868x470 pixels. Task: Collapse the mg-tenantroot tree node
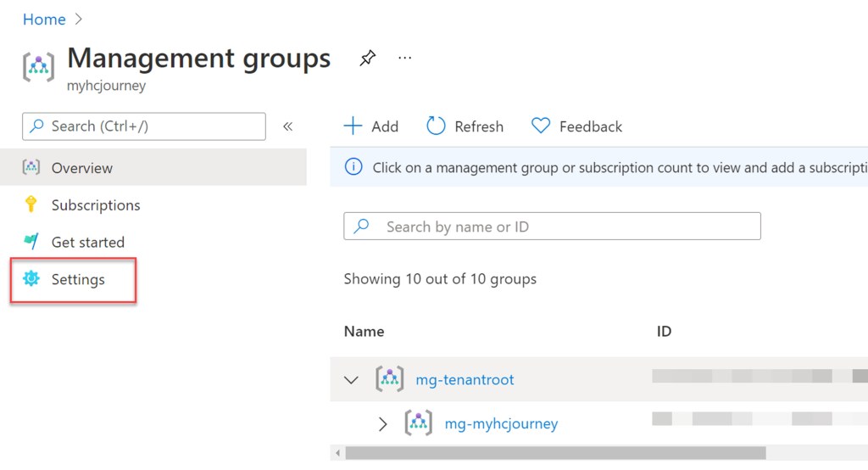point(352,380)
